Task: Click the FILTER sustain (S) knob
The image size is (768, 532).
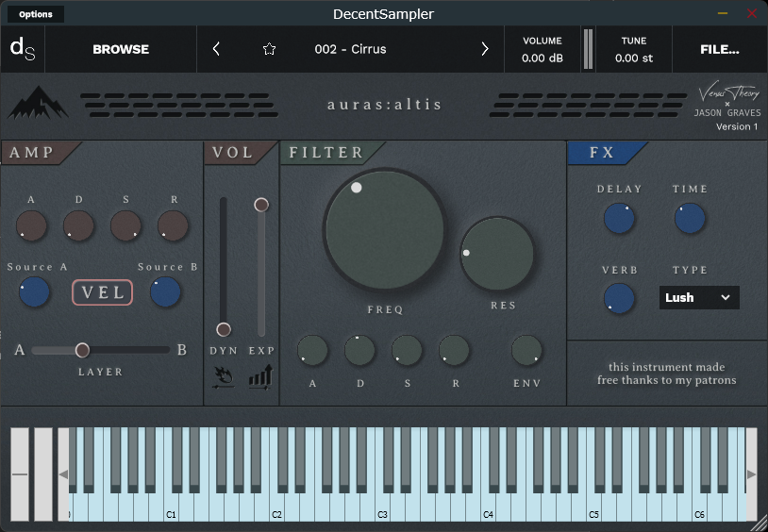Action: pyautogui.click(x=407, y=350)
